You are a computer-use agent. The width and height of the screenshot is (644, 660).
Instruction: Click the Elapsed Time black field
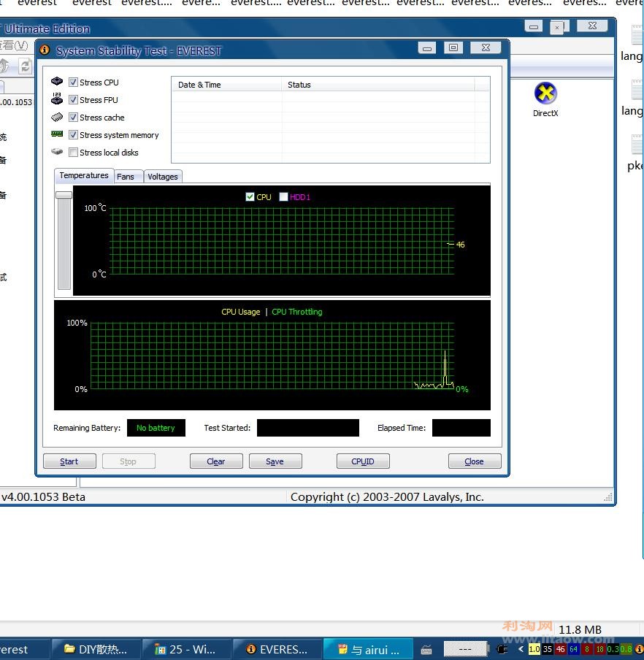(x=461, y=428)
